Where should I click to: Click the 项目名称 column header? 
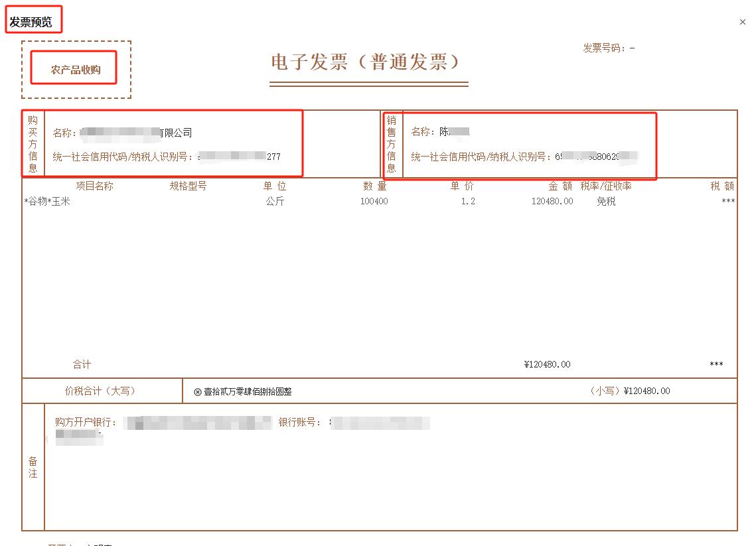[94, 186]
